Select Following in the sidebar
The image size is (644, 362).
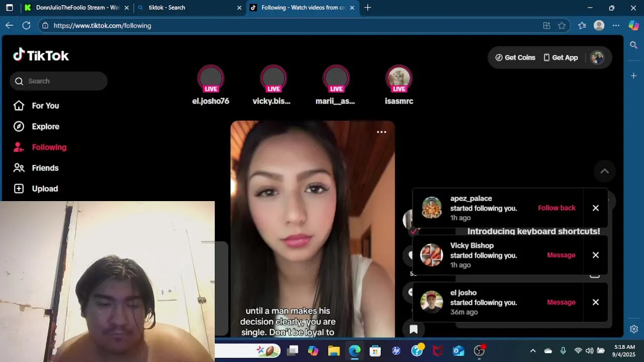40,147
